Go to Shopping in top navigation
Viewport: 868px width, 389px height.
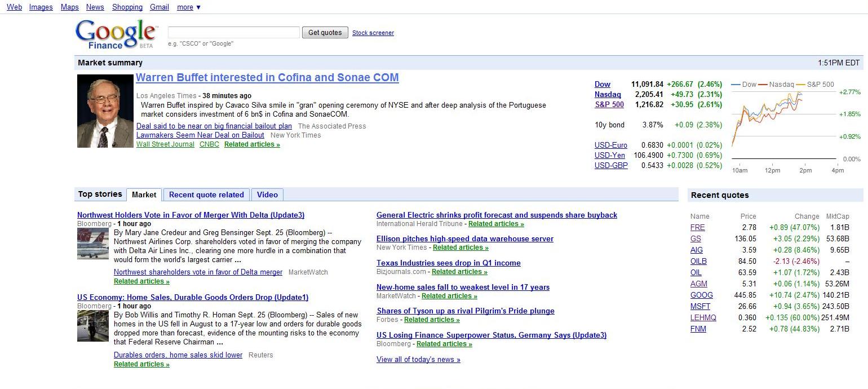click(x=127, y=7)
